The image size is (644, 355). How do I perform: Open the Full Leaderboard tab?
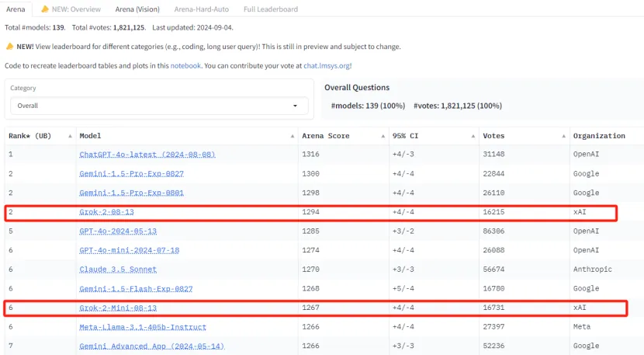click(272, 9)
